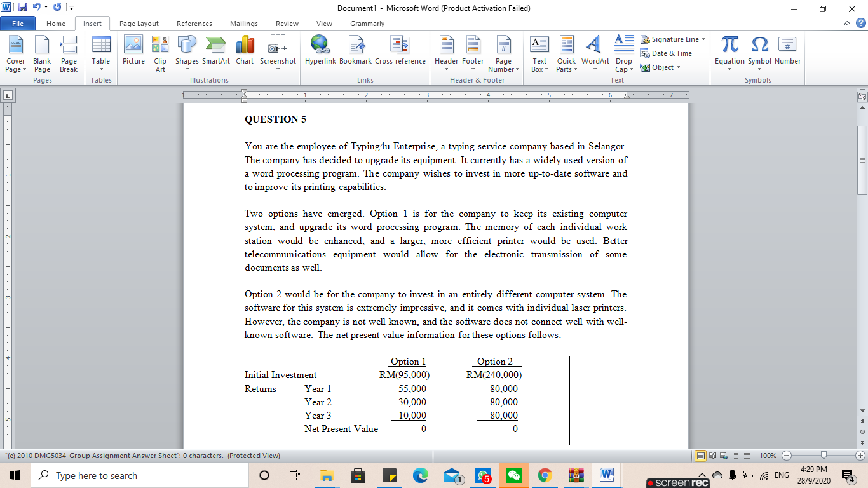Viewport: 868px width, 488px height.
Task: Click Zoom Out on the zoom slider
Action: tap(786, 456)
